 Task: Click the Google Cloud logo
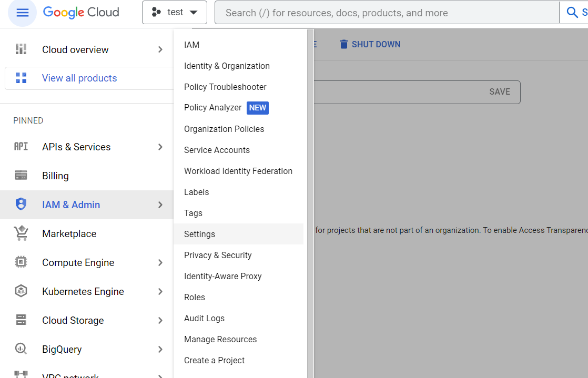pos(81,13)
